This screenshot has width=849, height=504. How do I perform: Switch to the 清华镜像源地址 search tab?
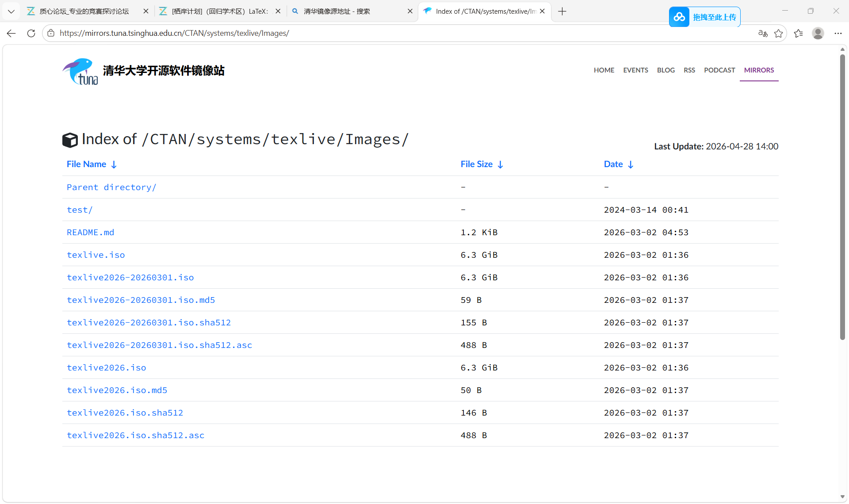pos(337,11)
